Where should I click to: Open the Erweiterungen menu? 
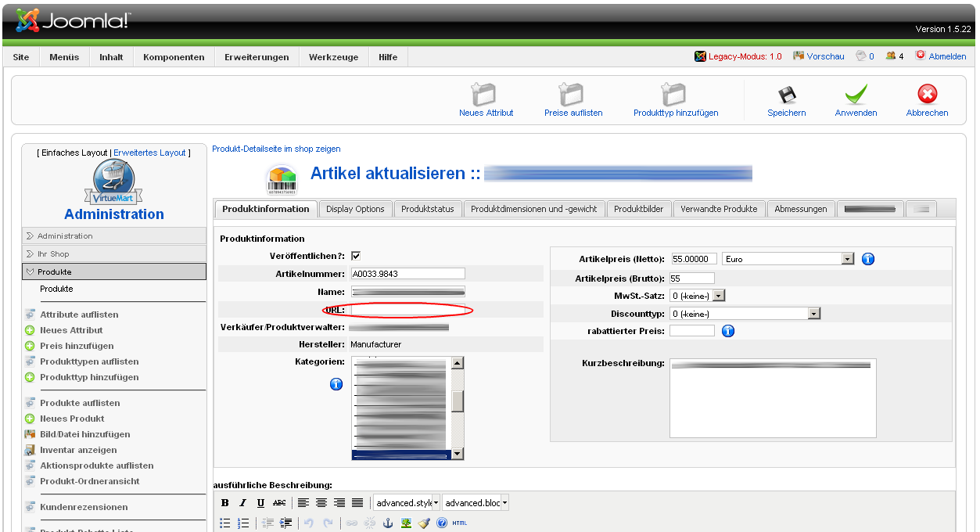point(257,57)
